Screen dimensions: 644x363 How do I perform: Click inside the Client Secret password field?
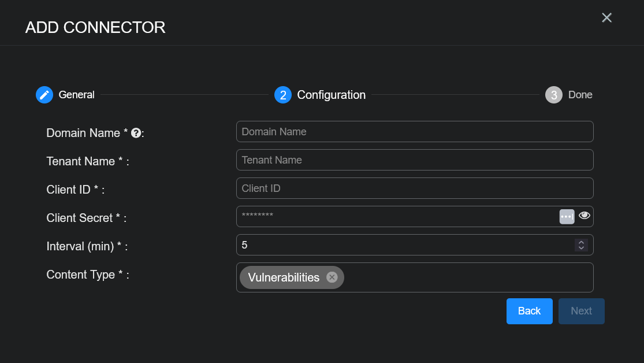coord(393,217)
